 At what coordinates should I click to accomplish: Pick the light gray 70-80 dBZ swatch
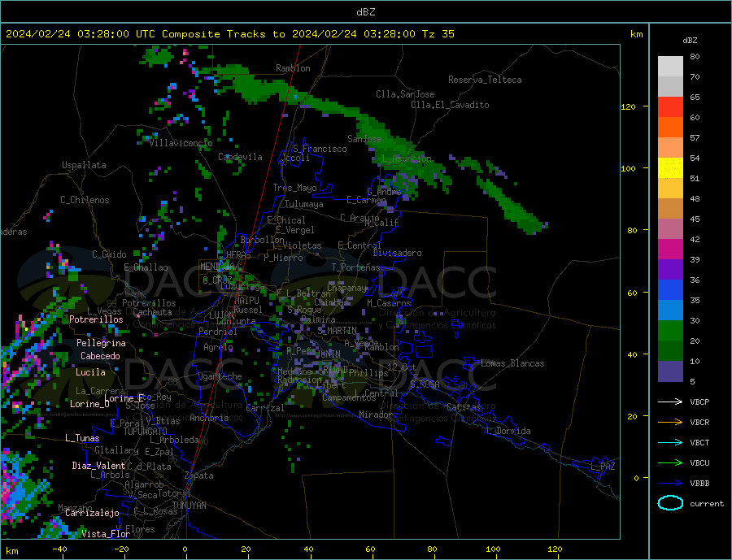(670, 67)
